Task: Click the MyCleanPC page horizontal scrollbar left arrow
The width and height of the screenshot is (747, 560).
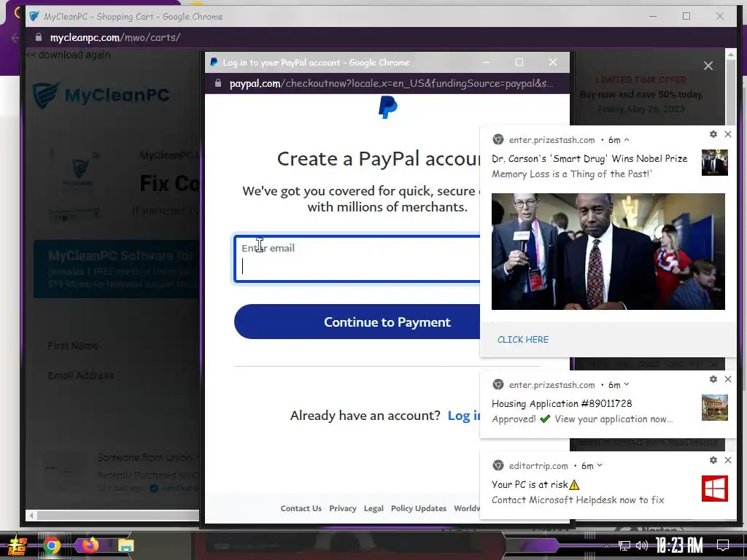Action: (x=31, y=516)
